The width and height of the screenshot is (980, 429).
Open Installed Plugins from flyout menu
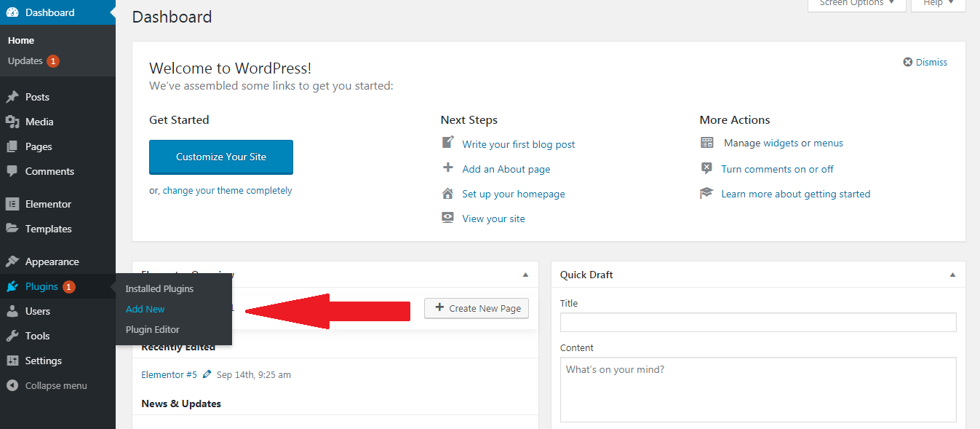pos(159,288)
